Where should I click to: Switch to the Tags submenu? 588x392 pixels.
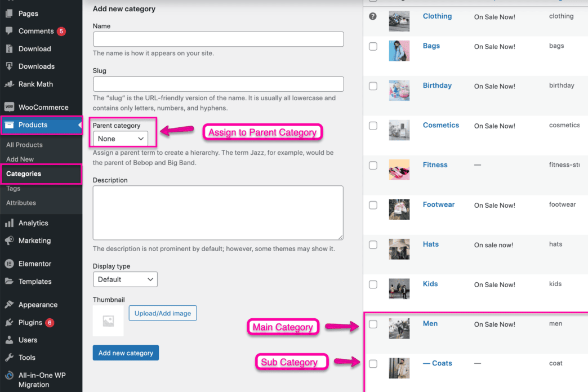[x=13, y=188]
